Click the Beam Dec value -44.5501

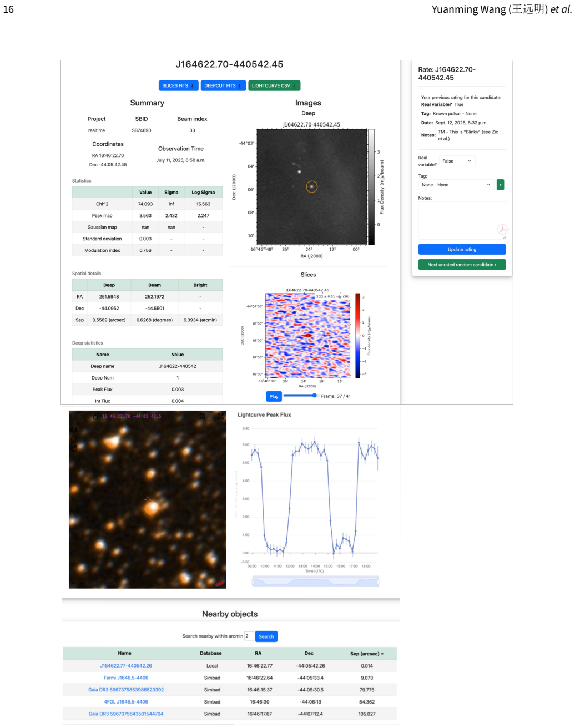tap(154, 308)
